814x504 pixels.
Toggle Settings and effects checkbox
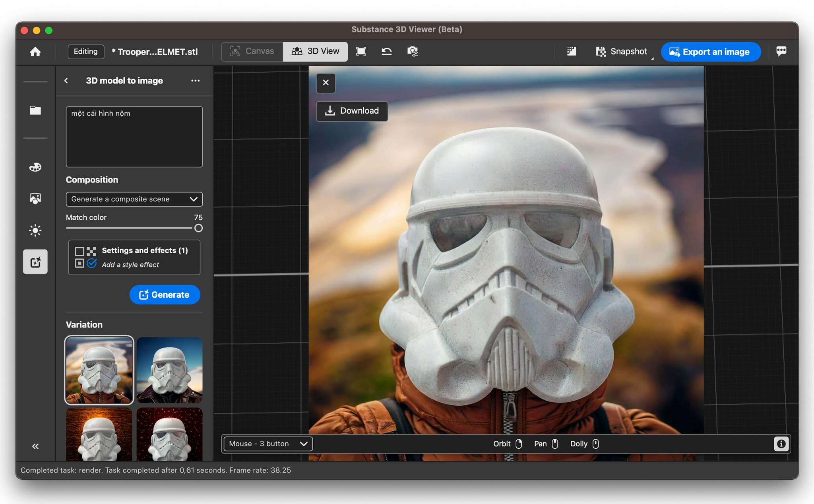[x=79, y=250]
